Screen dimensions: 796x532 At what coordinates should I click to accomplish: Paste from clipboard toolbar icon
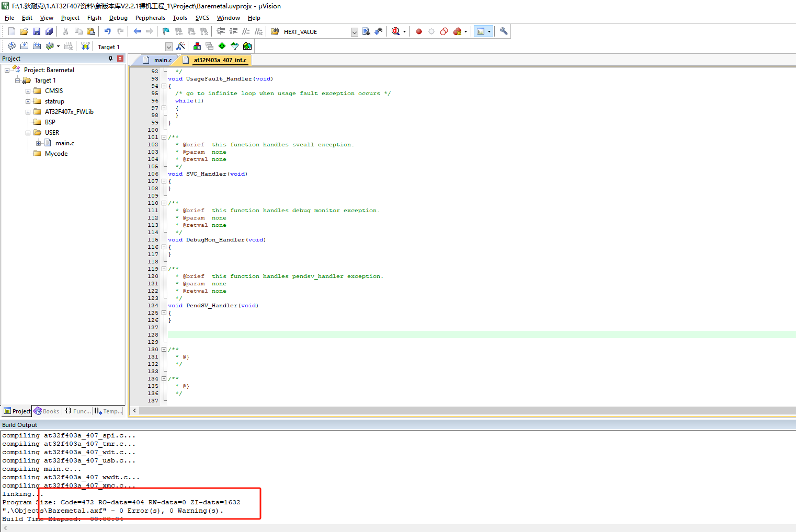(x=91, y=31)
